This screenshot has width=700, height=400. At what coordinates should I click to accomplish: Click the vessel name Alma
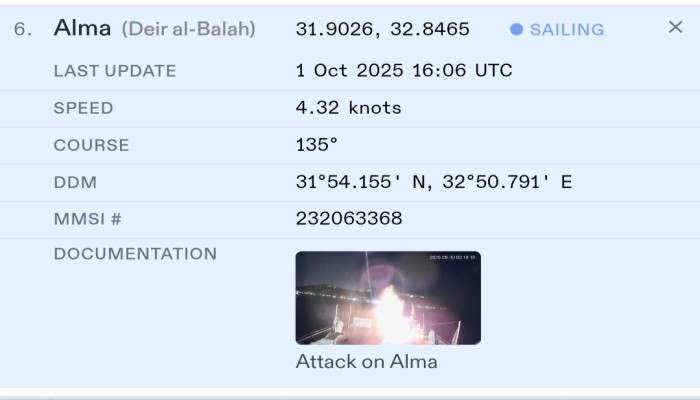(83, 28)
